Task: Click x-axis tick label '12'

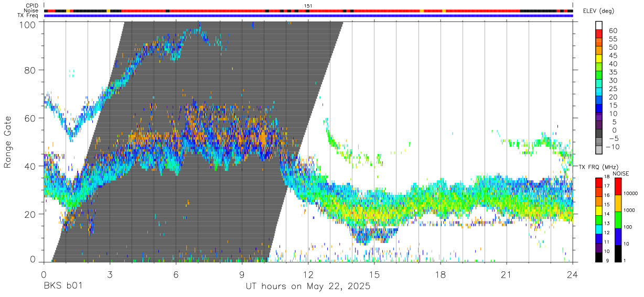Action: (308, 274)
